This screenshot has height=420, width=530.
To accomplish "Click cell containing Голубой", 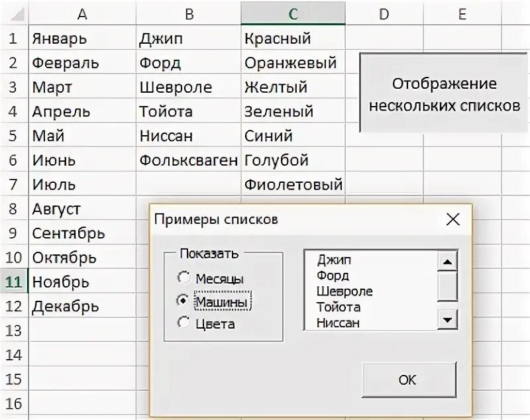I will (293, 160).
